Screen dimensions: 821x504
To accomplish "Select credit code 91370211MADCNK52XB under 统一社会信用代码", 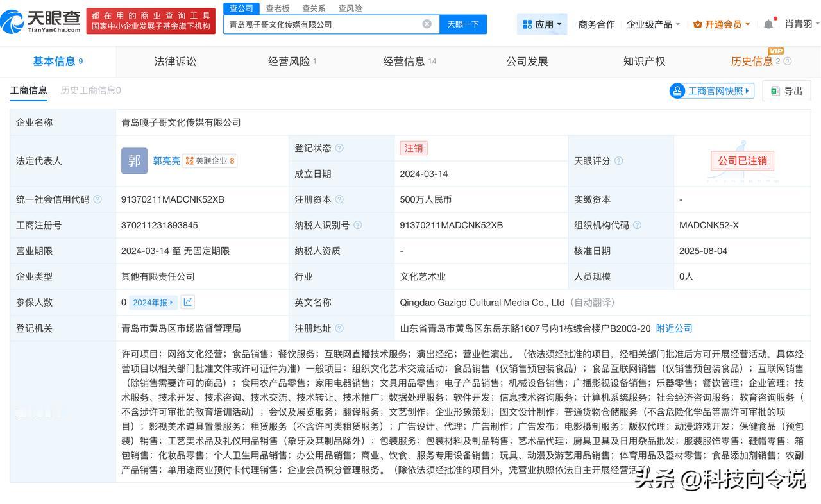I will 173,199.
